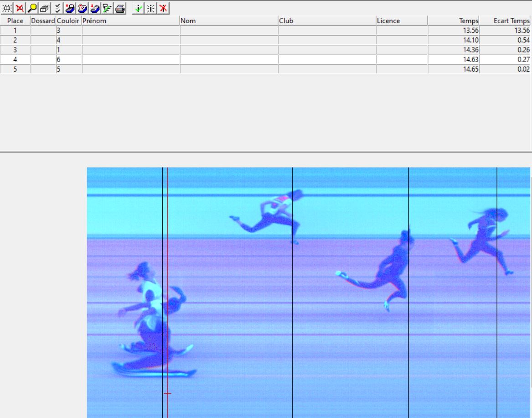Click the Ecart Temps column header
Screen dimensions: 532x418
click(505, 21)
